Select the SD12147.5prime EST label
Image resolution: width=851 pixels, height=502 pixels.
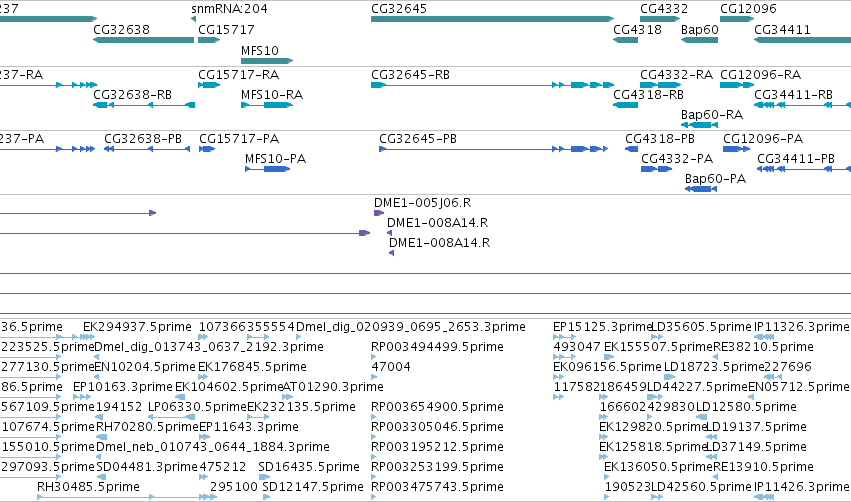point(313,487)
